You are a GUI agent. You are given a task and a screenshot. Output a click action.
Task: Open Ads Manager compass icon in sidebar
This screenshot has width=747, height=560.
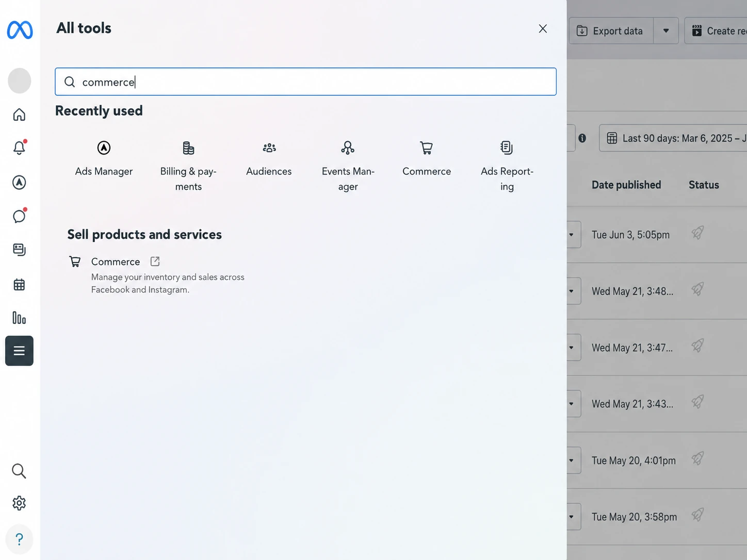[x=19, y=182]
